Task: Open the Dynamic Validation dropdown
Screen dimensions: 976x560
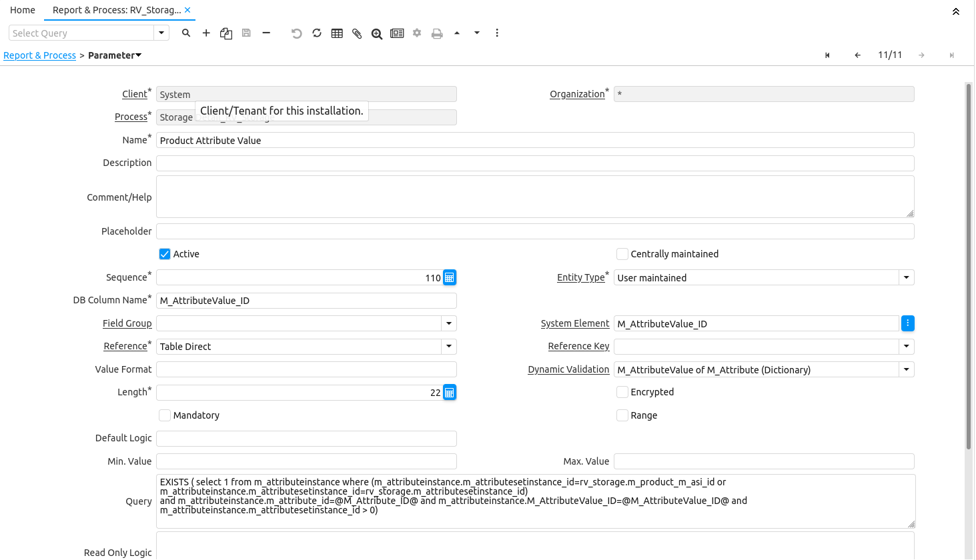Action: (x=906, y=369)
